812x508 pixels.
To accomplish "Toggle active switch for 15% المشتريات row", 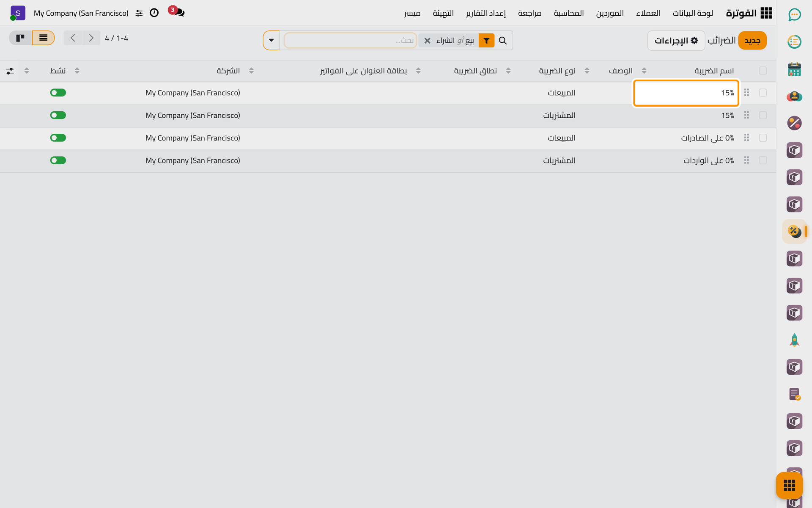I will point(58,115).
